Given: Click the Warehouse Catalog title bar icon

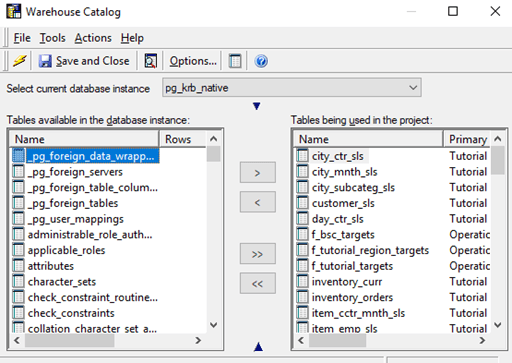Looking at the screenshot, I should click(14, 11).
